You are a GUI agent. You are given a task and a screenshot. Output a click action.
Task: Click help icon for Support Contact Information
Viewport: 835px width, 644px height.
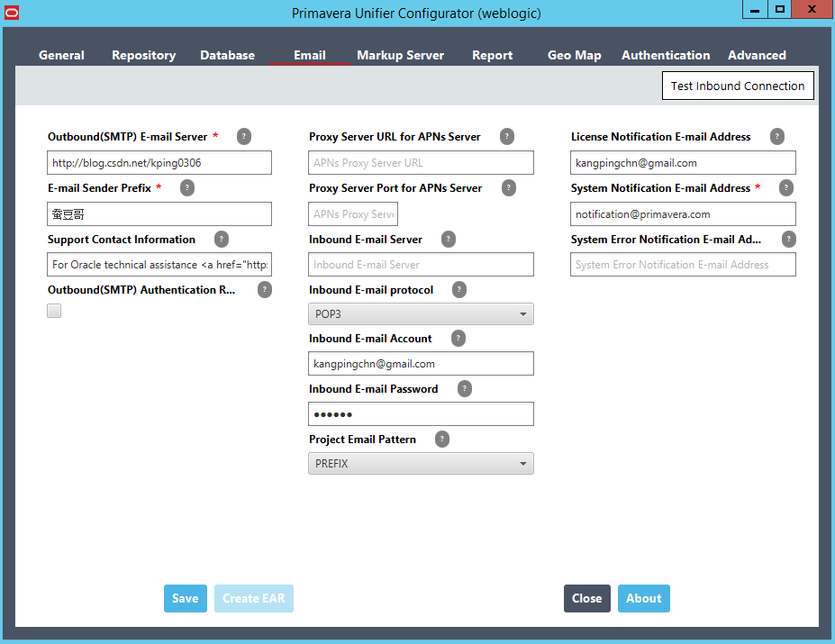point(222,240)
